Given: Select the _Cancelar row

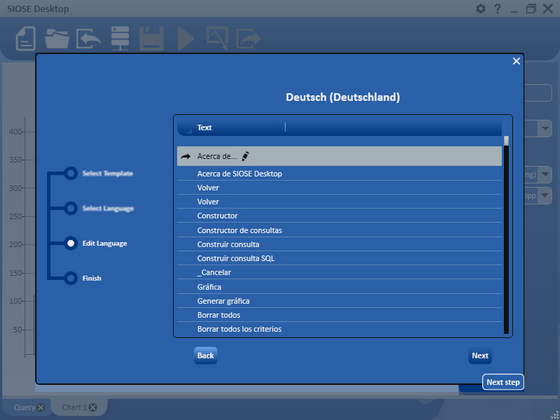Looking at the screenshot, I should 339,272.
